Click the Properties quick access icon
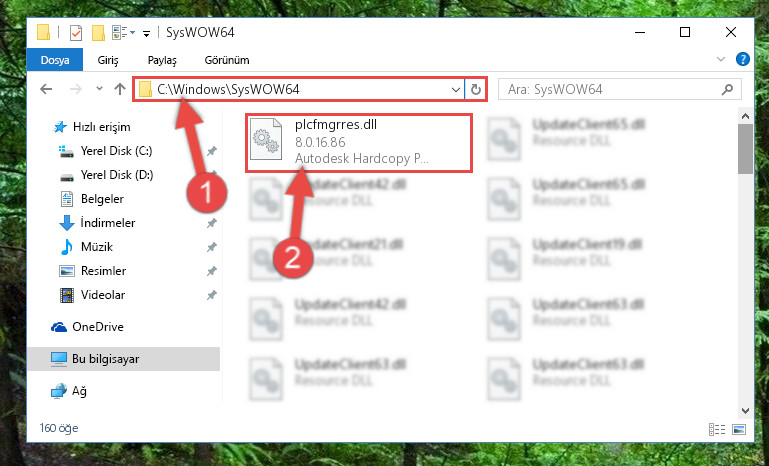The width and height of the screenshot is (769, 466). [x=76, y=33]
